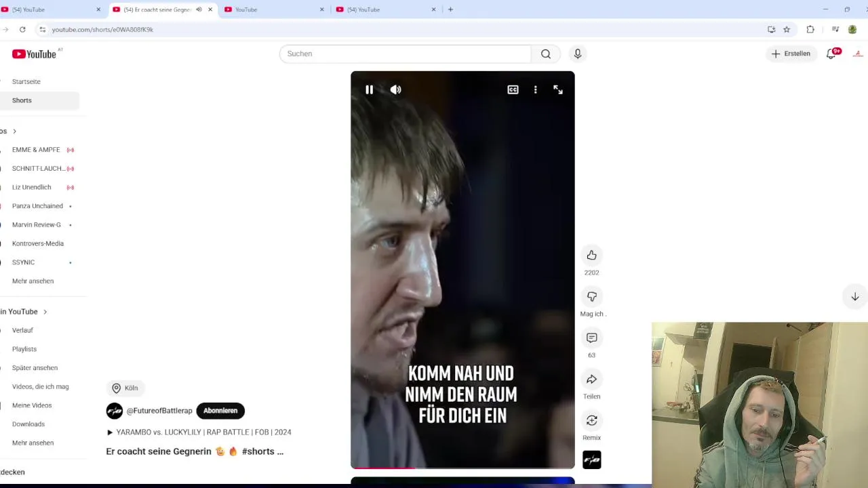Share the Short via Teilen
This screenshot has width=868, height=488.
coord(592,379)
